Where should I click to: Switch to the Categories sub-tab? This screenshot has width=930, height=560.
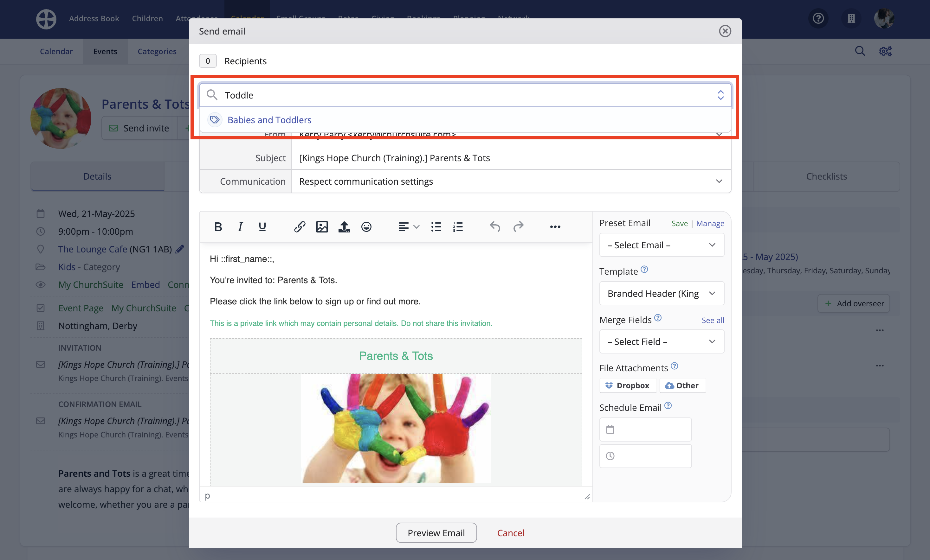pos(157,51)
